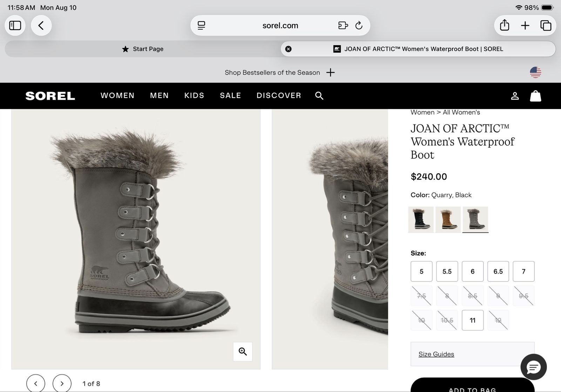Select unavailable size 9

point(498,296)
